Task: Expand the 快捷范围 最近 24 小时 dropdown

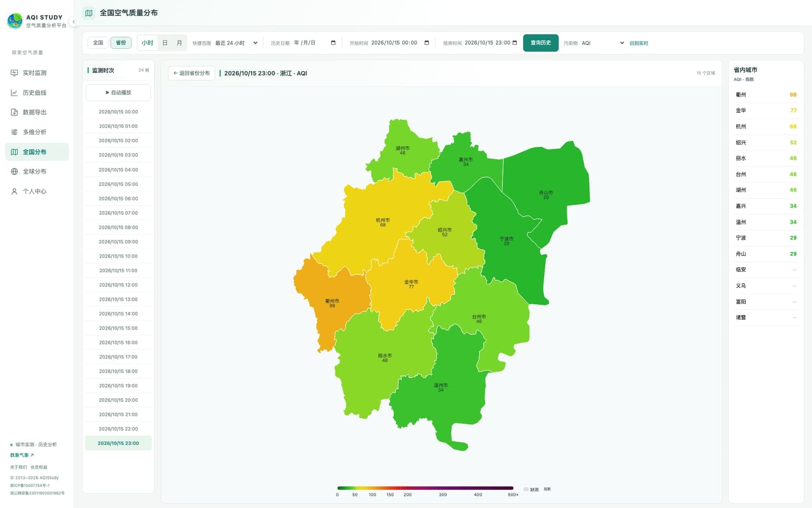Action: point(236,43)
